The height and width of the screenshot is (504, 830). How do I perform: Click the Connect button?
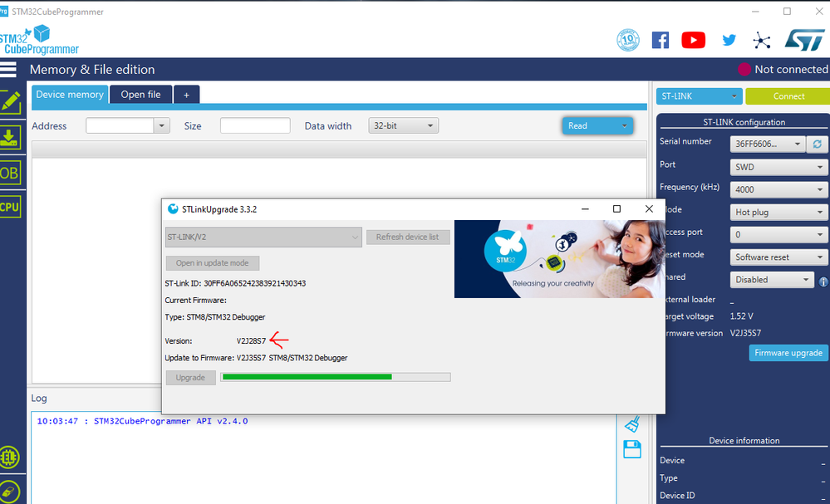[x=788, y=96]
